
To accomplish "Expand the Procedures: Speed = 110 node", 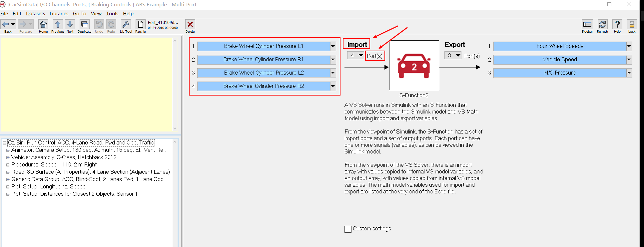I will (8, 165).
